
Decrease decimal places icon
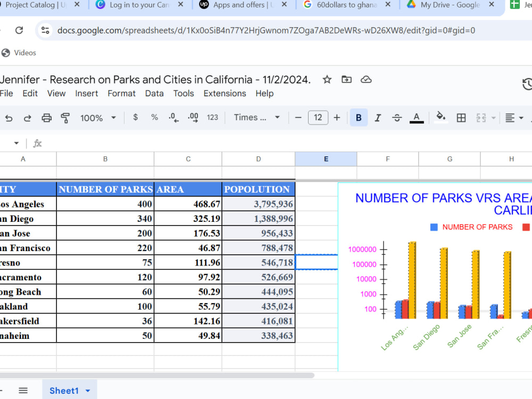[173, 118]
